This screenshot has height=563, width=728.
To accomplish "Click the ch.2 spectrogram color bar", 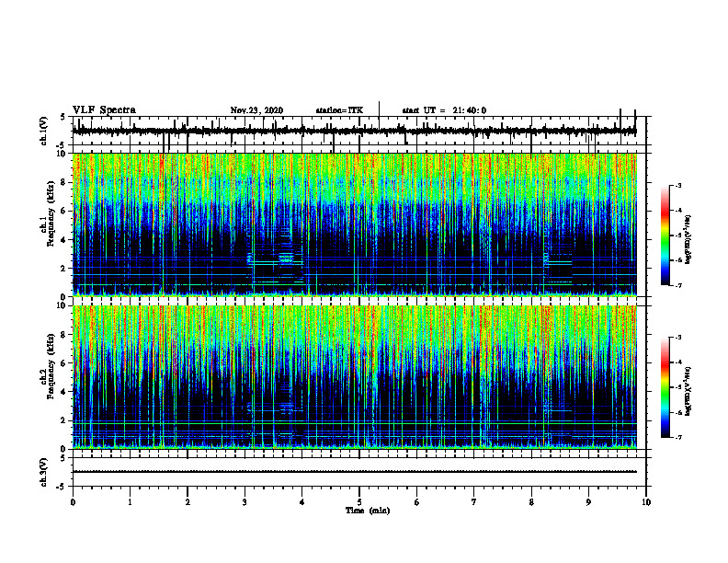I will tap(665, 387).
